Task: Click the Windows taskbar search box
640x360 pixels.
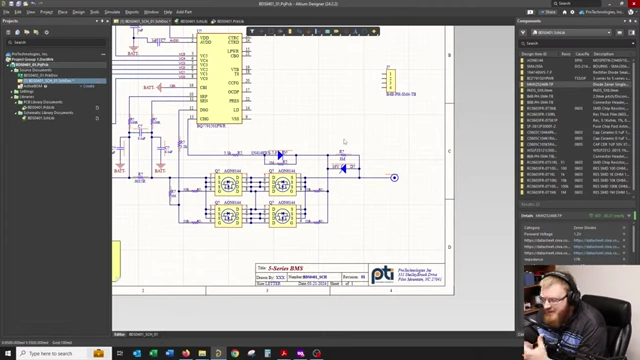Action: point(64,353)
